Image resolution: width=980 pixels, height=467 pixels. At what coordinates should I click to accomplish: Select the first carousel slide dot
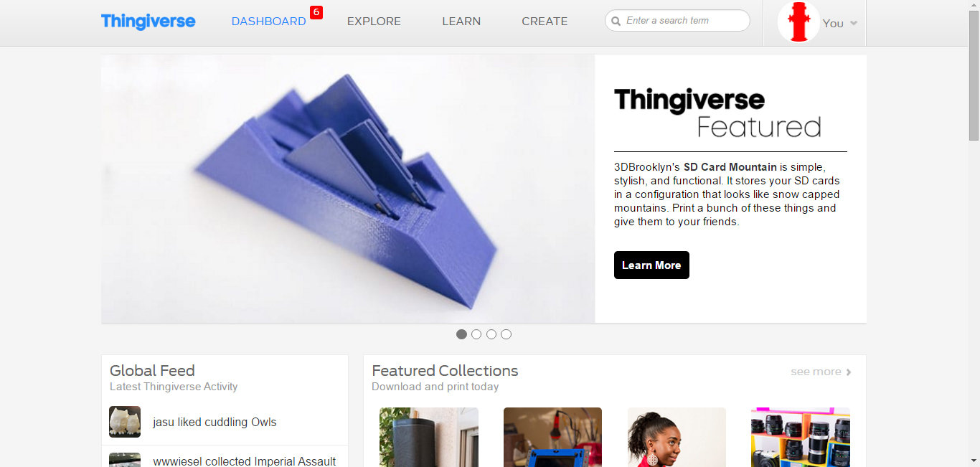click(461, 334)
